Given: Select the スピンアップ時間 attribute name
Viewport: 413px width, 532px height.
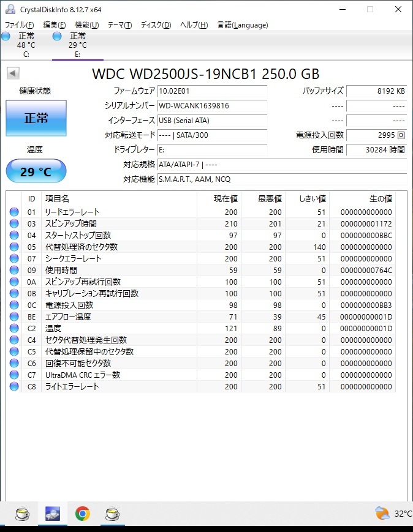Looking at the screenshot, I should [71, 223].
